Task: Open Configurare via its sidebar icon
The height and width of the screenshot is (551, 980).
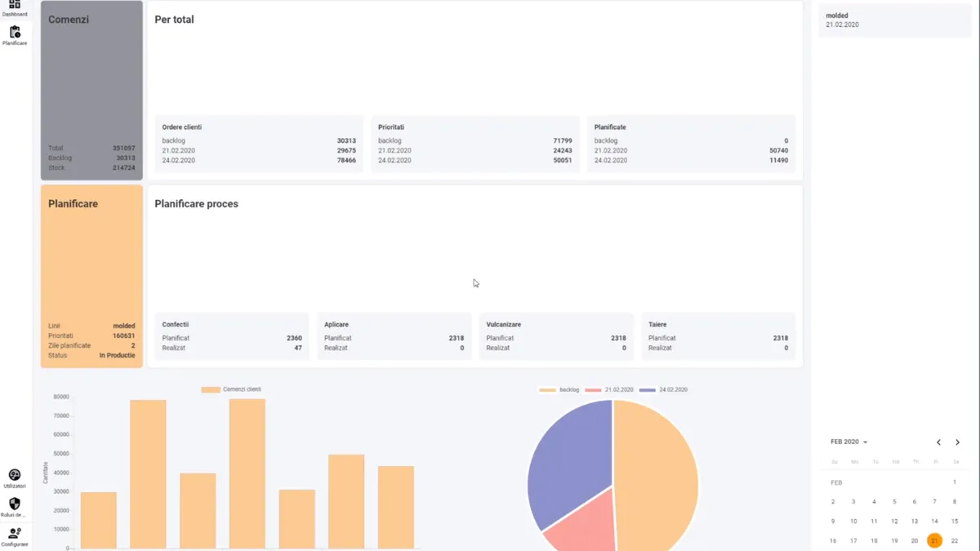Action: [x=13, y=535]
